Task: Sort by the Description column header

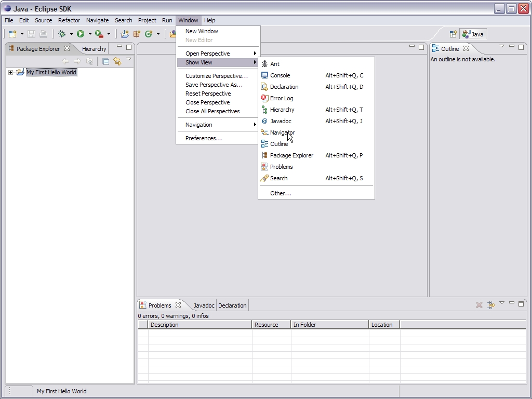Action: 200,325
